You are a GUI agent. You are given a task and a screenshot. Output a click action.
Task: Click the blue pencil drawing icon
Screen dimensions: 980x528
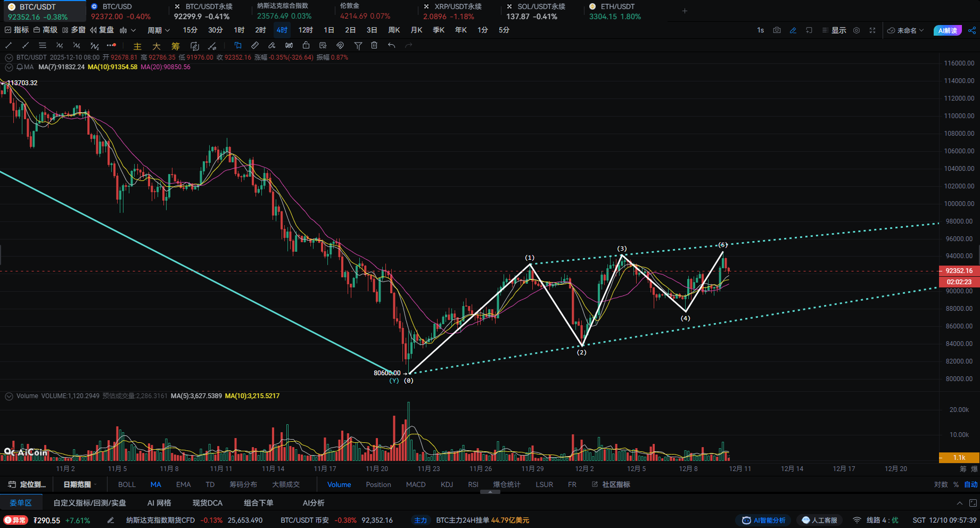[x=793, y=30]
